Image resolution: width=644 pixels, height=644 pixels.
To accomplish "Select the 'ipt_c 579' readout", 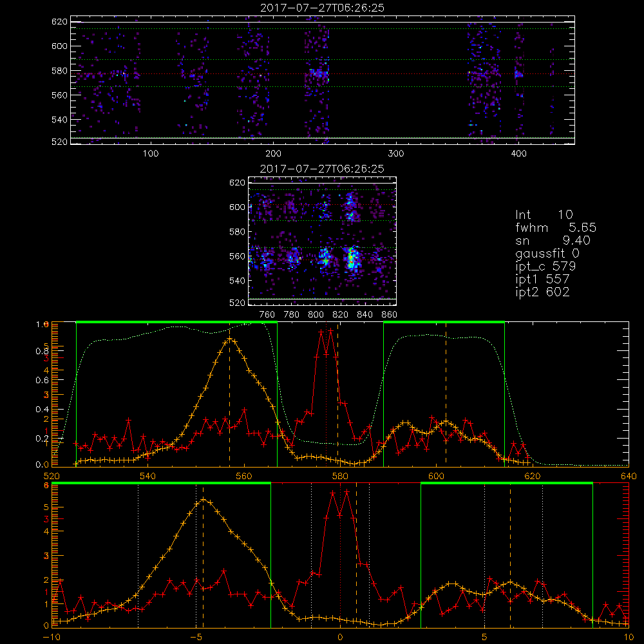I will (x=545, y=267).
